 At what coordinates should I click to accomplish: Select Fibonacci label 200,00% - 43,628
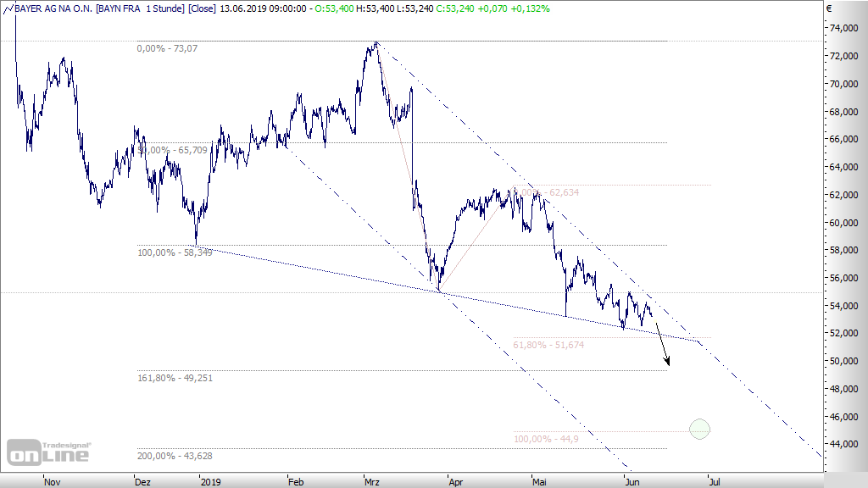[x=175, y=456]
